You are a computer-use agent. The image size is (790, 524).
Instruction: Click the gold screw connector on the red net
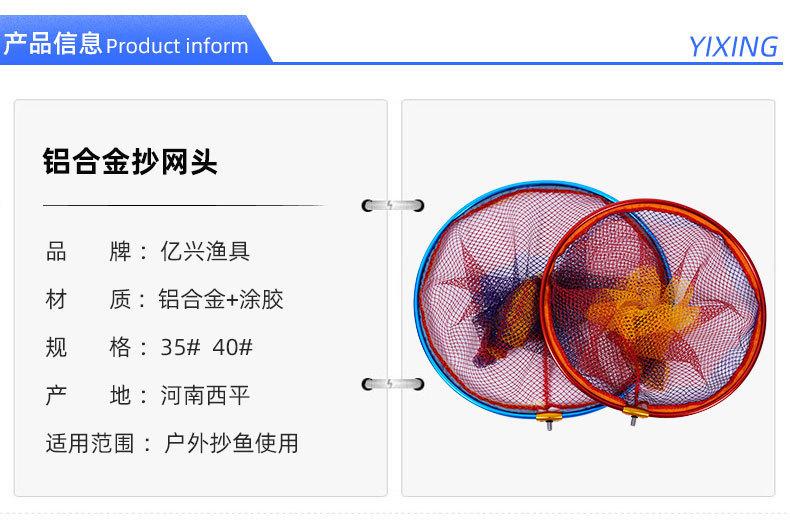(x=635, y=414)
